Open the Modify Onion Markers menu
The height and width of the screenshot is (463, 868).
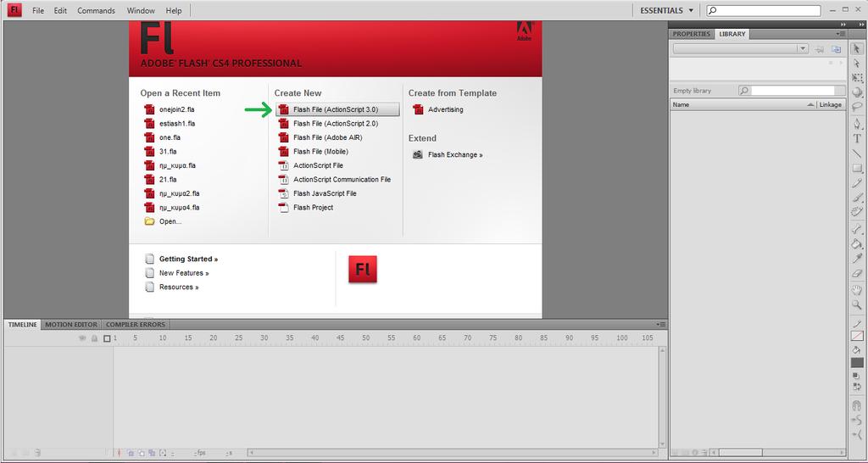(x=163, y=453)
